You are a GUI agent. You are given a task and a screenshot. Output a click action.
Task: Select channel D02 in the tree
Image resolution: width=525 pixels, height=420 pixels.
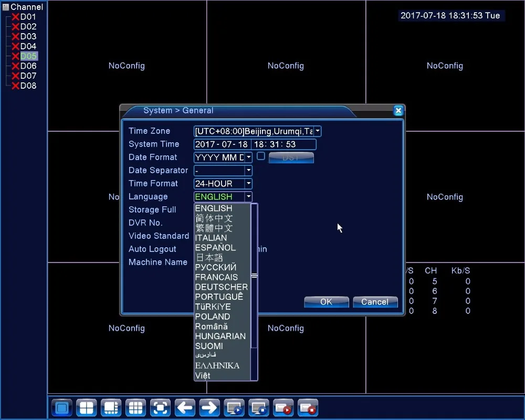28,26
